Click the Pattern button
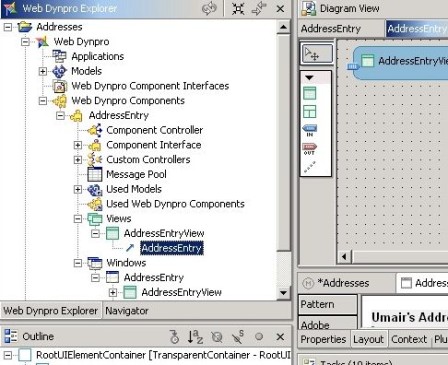The image size is (448, 365). tap(327, 304)
